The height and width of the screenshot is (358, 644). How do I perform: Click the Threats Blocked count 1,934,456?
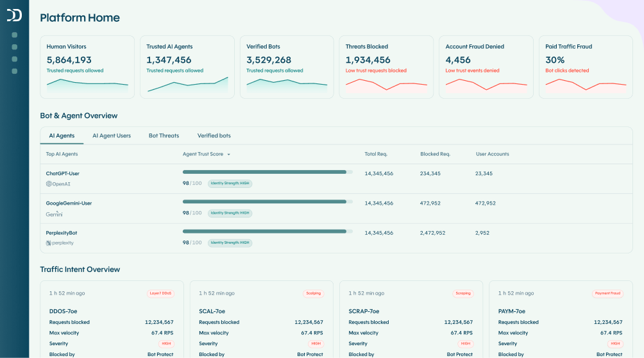(368, 60)
